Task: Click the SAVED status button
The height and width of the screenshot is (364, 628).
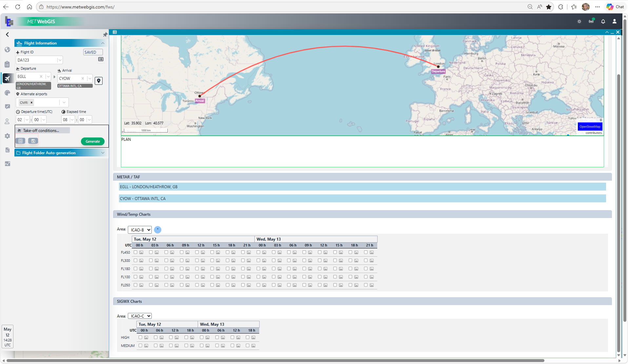Action: click(x=93, y=52)
